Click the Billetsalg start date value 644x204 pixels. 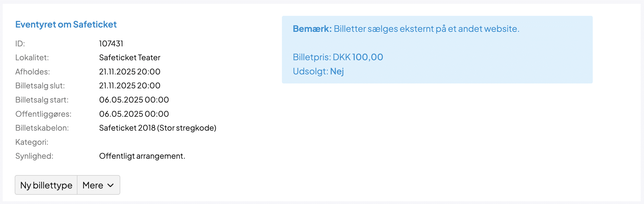134,100
